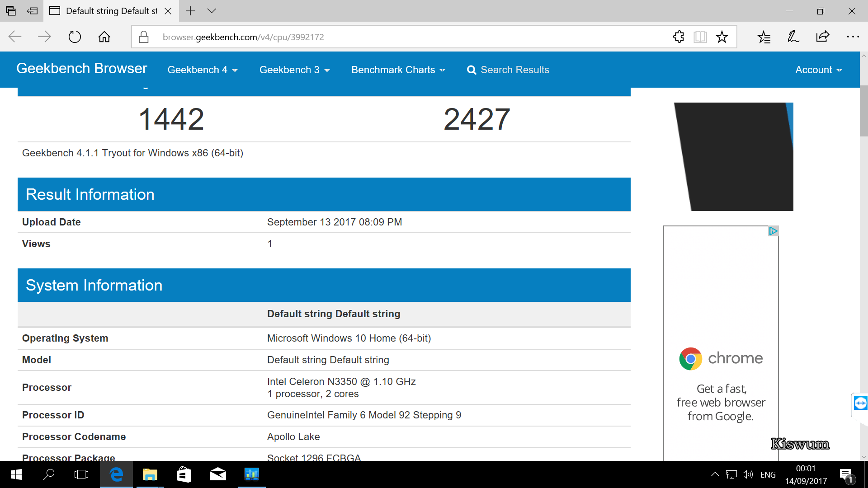This screenshot has height=488, width=868.
Task: Open Microsoft Store from taskbar
Action: coord(184,474)
